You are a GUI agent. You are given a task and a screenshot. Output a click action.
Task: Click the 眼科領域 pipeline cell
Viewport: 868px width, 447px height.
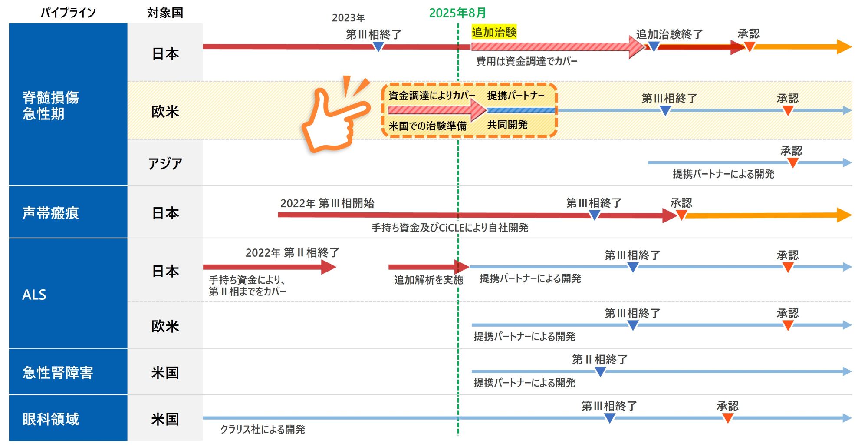(x=68, y=419)
